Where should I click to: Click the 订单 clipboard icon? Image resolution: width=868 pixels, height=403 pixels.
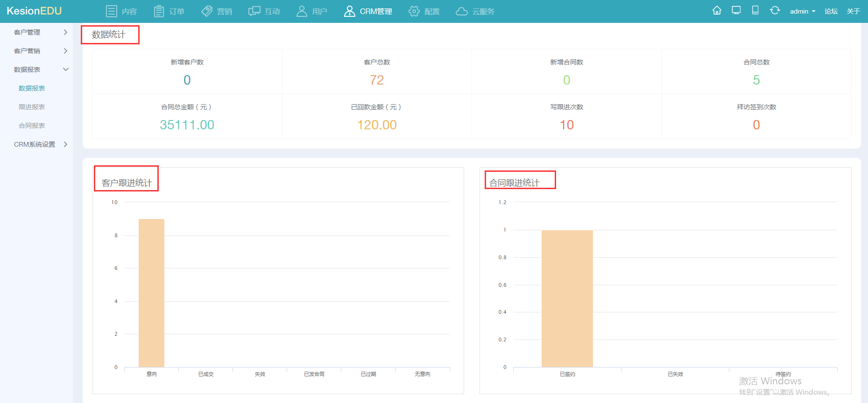tap(159, 11)
